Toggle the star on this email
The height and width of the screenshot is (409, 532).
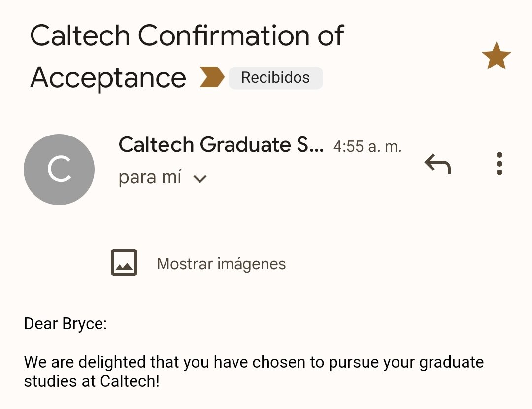496,56
